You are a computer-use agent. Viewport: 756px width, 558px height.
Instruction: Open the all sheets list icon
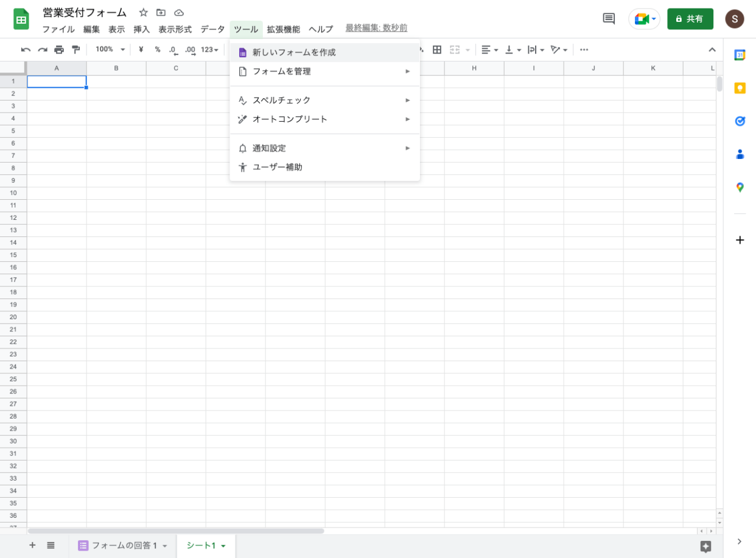click(x=51, y=545)
